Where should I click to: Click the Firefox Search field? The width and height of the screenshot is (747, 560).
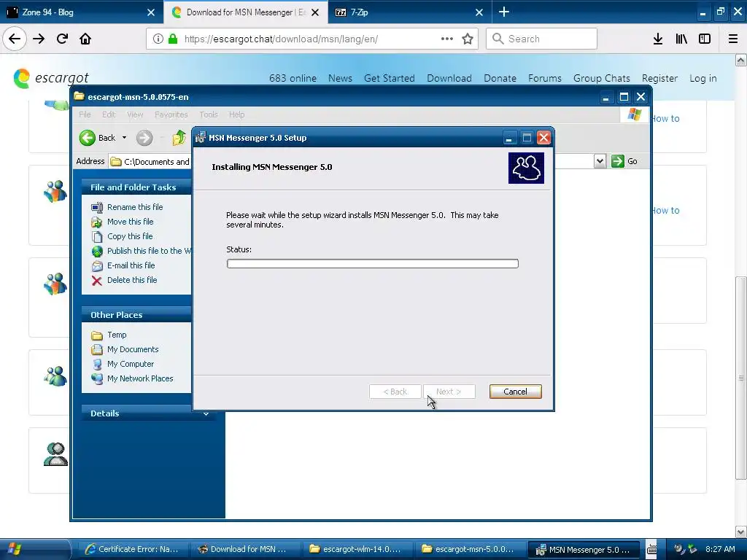[542, 39]
